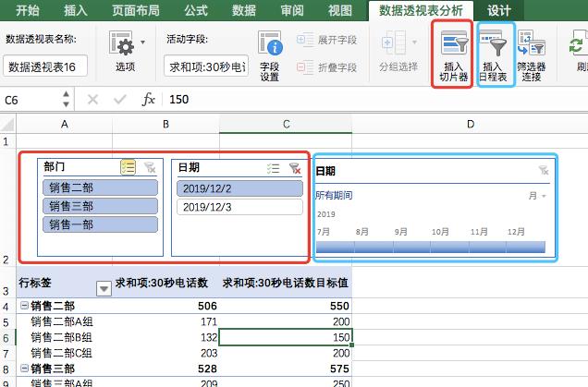Open the 插入 ribbon tab
Screen dimensions: 588x387
click(x=76, y=10)
